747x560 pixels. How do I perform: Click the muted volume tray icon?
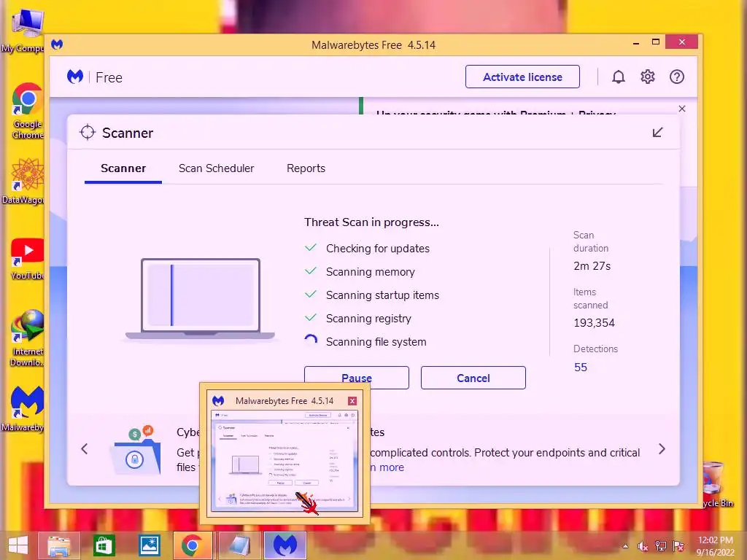tap(643, 546)
